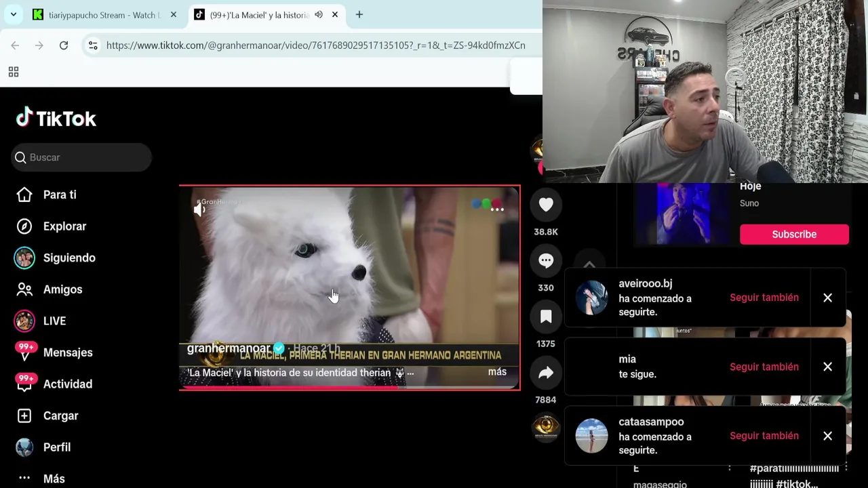
Task: Open the tab search dropdown arrow
Action: pyautogui.click(x=14, y=15)
